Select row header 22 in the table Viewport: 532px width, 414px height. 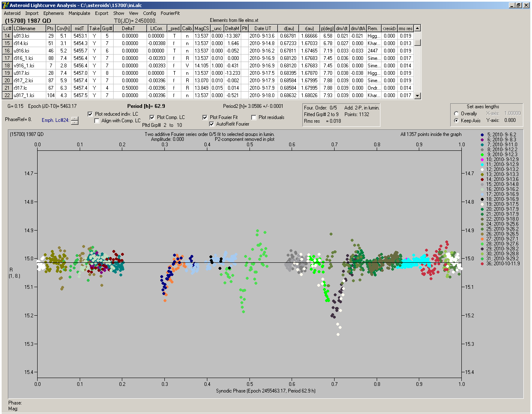pyautogui.click(x=7, y=95)
